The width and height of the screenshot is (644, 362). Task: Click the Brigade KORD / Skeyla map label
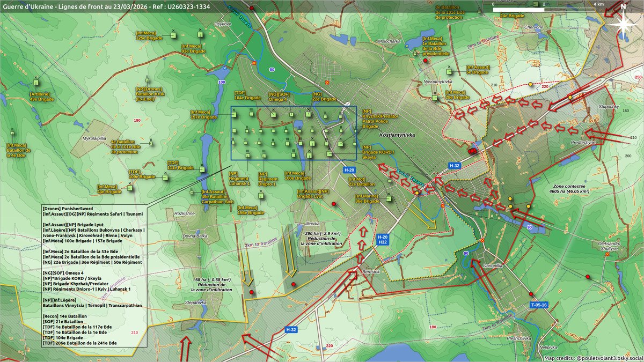click(378, 153)
